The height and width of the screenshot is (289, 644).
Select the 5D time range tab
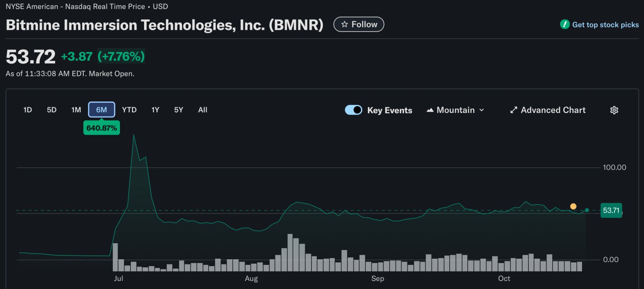[x=52, y=110]
